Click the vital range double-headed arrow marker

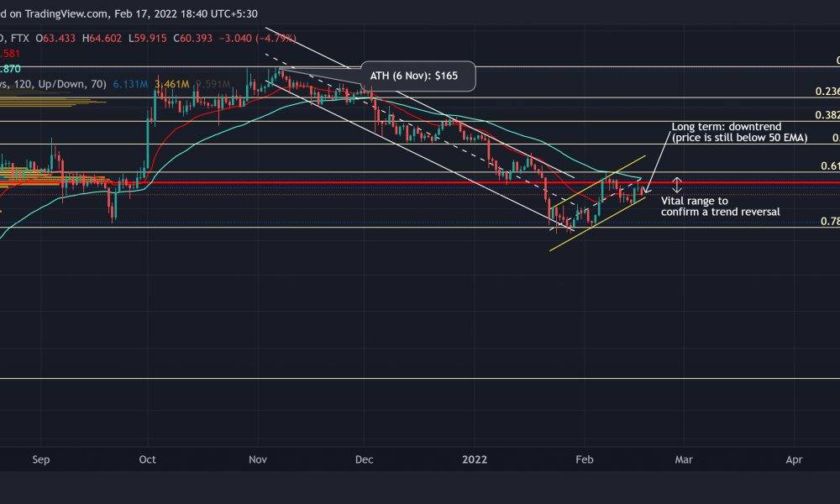pyautogui.click(x=676, y=186)
